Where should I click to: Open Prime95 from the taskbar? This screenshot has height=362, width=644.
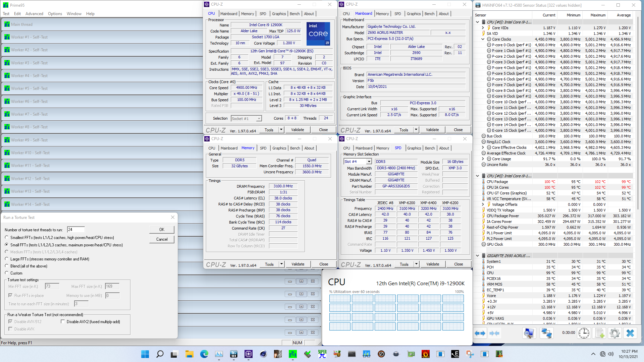tap(293, 354)
